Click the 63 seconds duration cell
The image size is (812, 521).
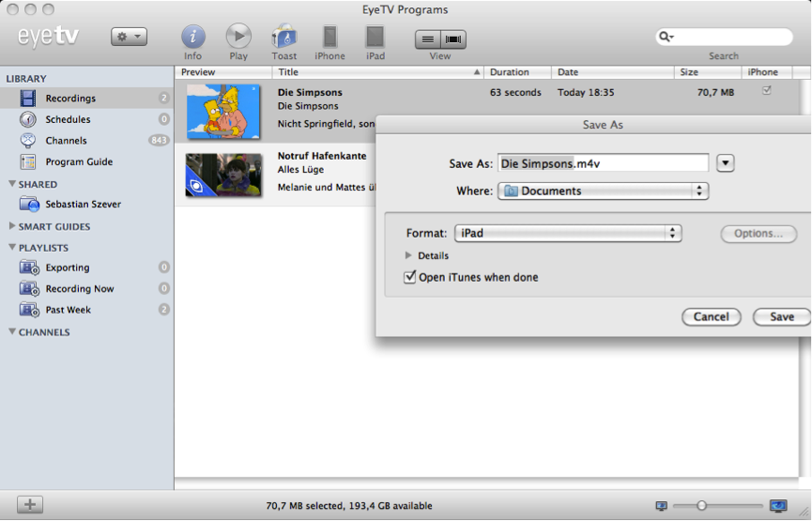(515, 93)
